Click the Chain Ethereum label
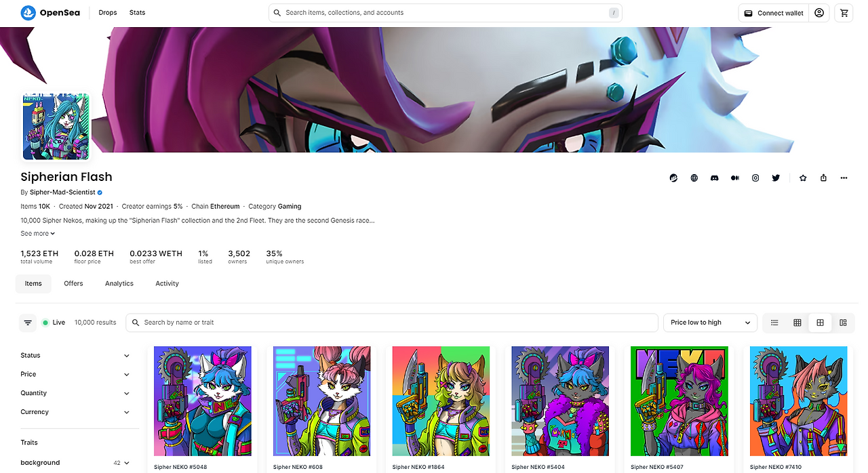This screenshot has width=868, height=473. pos(216,206)
